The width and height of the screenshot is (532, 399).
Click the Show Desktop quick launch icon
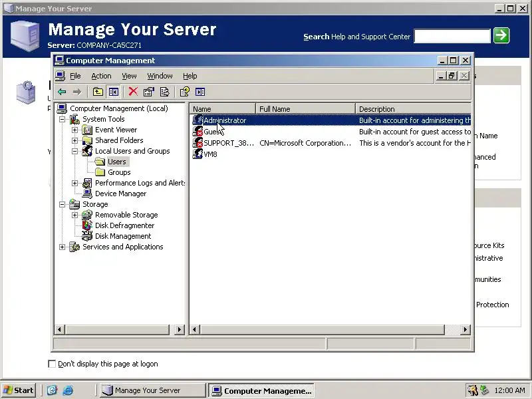click(52, 390)
